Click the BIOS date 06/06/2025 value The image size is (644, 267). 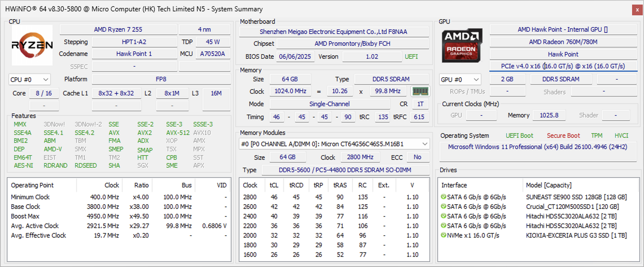(295, 57)
